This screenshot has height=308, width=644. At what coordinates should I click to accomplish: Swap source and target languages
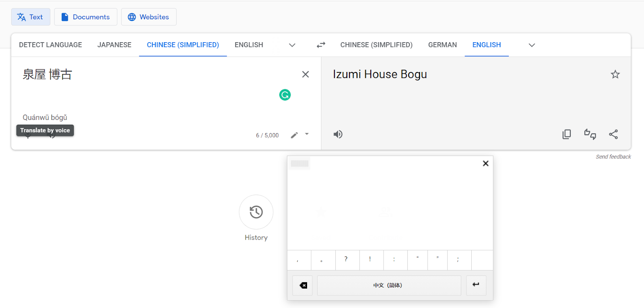tap(321, 45)
